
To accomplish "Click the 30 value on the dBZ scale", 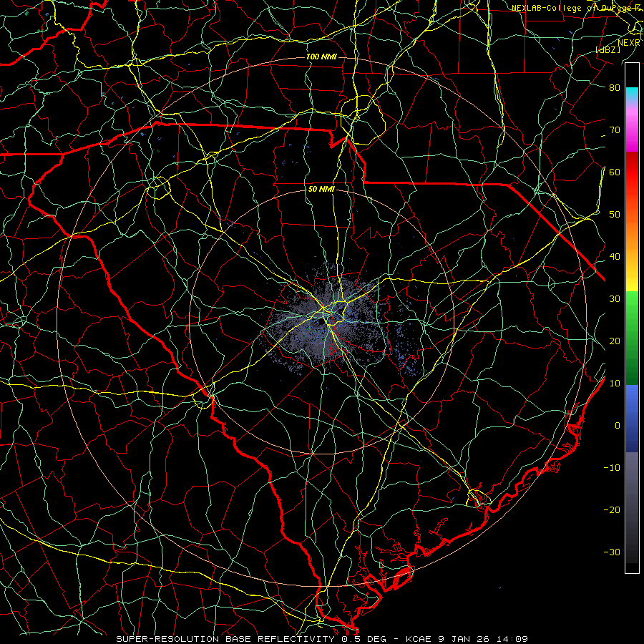I will click(615, 298).
